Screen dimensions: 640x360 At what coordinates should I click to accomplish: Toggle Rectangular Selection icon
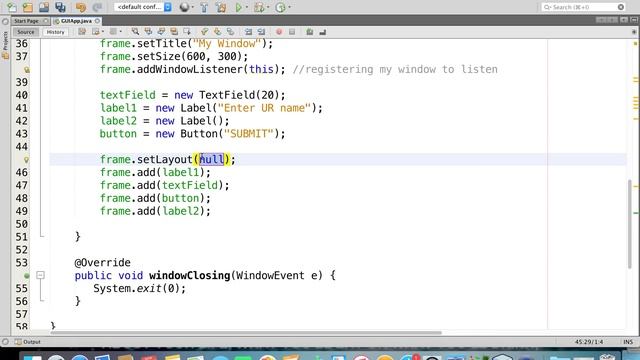coord(187,32)
